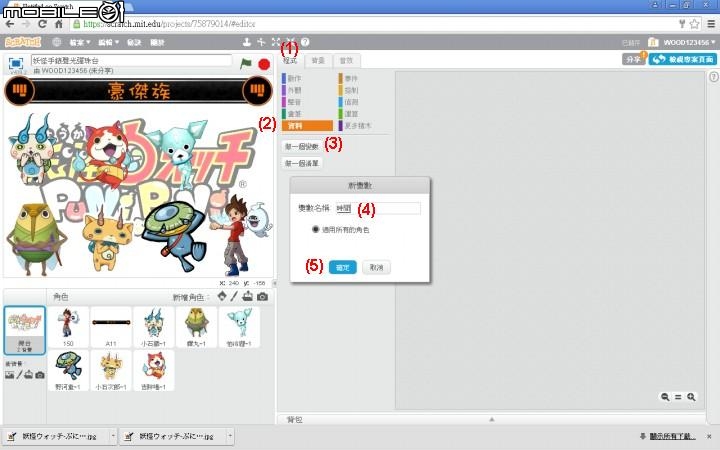Screen dimensions: 720x450
Task: Select 'for all sprites' radio option
Action: tap(315, 229)
